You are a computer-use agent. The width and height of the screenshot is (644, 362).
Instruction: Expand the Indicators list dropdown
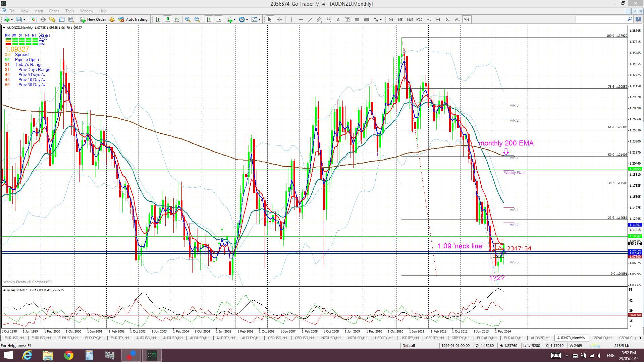234,19
